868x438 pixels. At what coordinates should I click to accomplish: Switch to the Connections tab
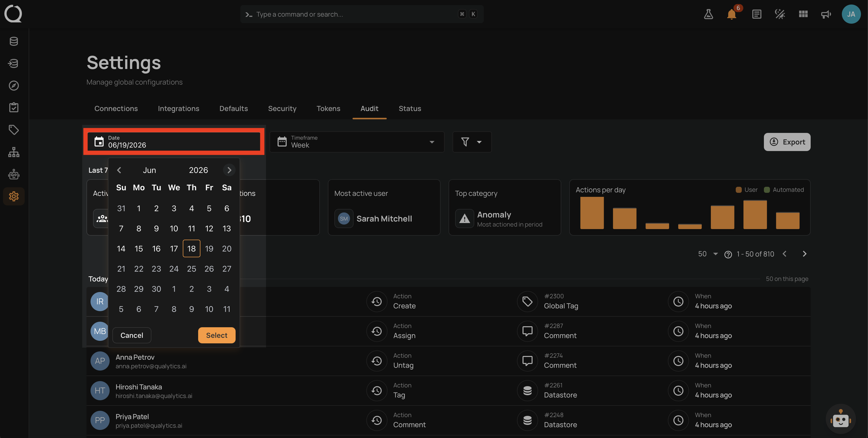116,109
